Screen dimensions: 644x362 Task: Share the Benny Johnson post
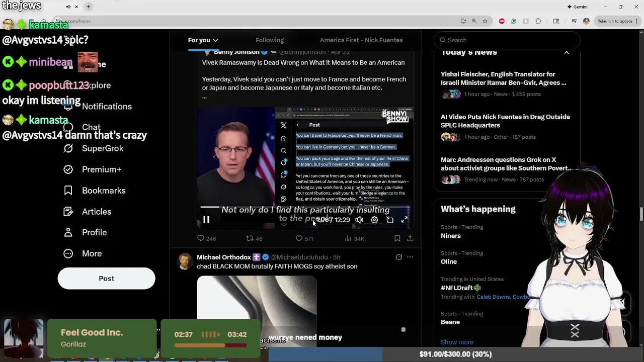[410, 239]
